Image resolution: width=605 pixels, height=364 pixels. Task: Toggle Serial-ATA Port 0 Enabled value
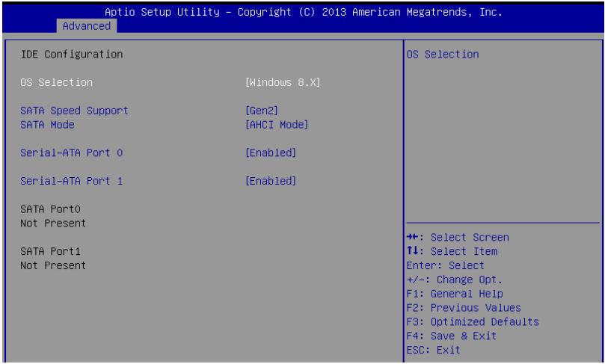click(x=271, y=153)
